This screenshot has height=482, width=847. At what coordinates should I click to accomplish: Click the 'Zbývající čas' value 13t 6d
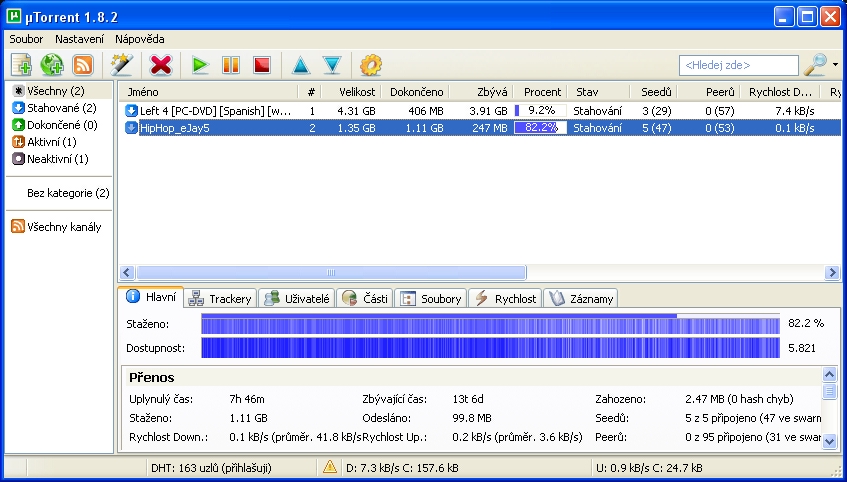468,400
